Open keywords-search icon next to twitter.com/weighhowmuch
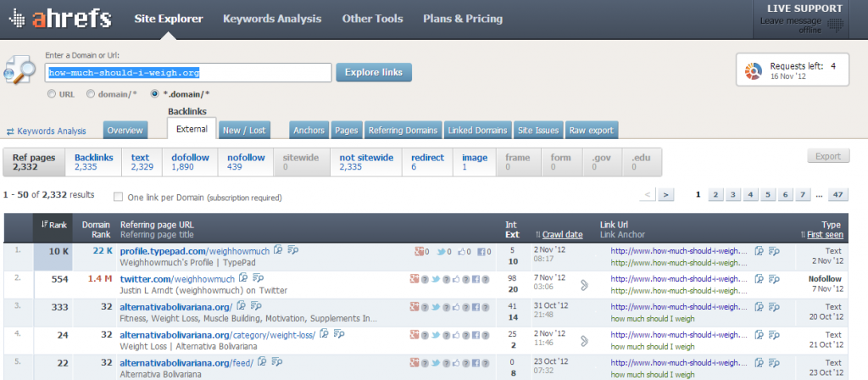This screenshot has width=868, height=380. 259,277
